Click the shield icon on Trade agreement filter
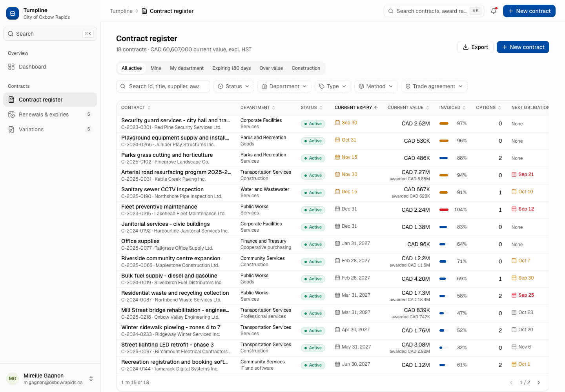Screen dimensions: 565x392 408,86
